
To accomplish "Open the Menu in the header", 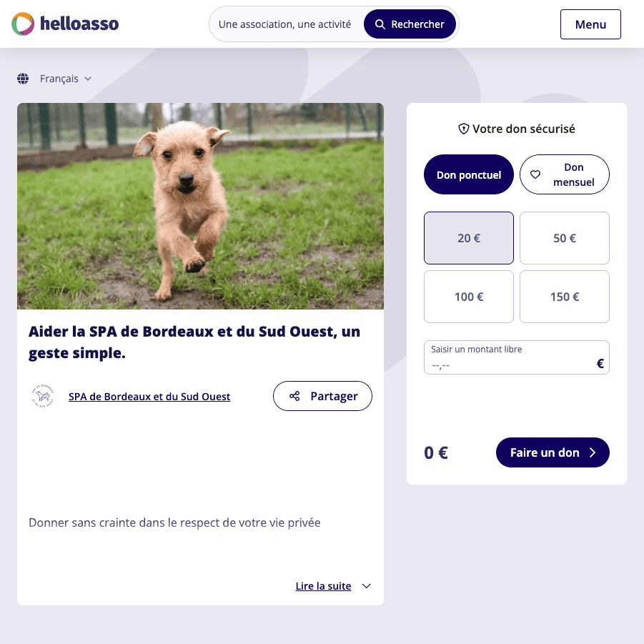I will click(590, 24).
